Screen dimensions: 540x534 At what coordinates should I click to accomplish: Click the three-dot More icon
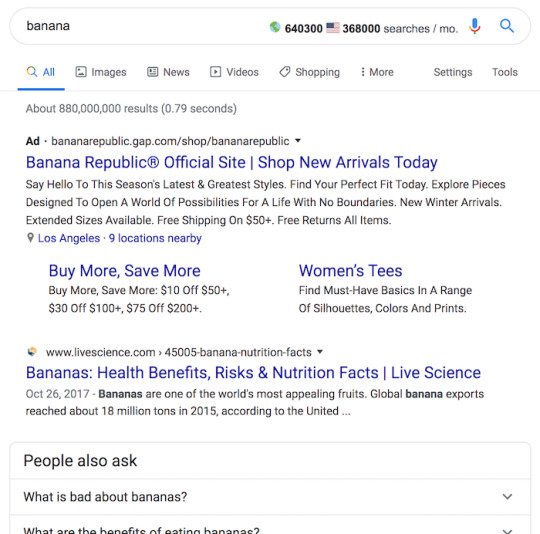(363, 72)
